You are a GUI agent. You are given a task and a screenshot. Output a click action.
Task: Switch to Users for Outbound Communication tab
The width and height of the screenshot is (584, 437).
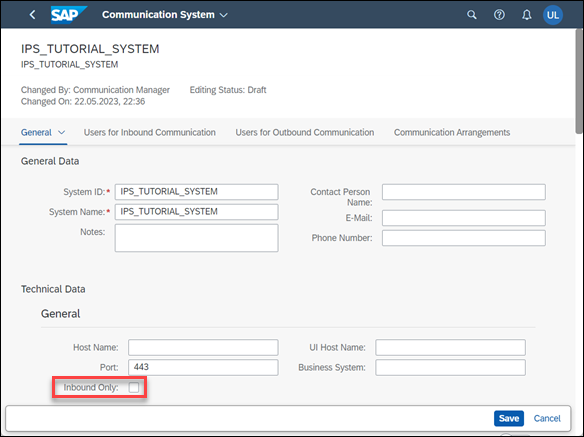(x=305, y=132)
